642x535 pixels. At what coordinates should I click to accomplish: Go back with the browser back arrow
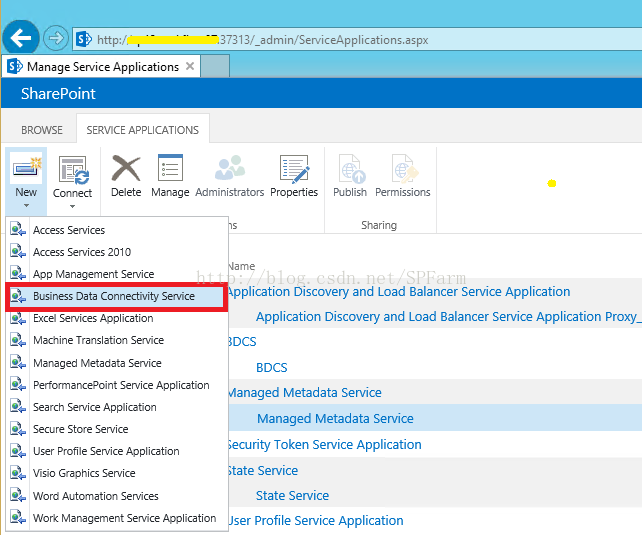click(21, 38)
